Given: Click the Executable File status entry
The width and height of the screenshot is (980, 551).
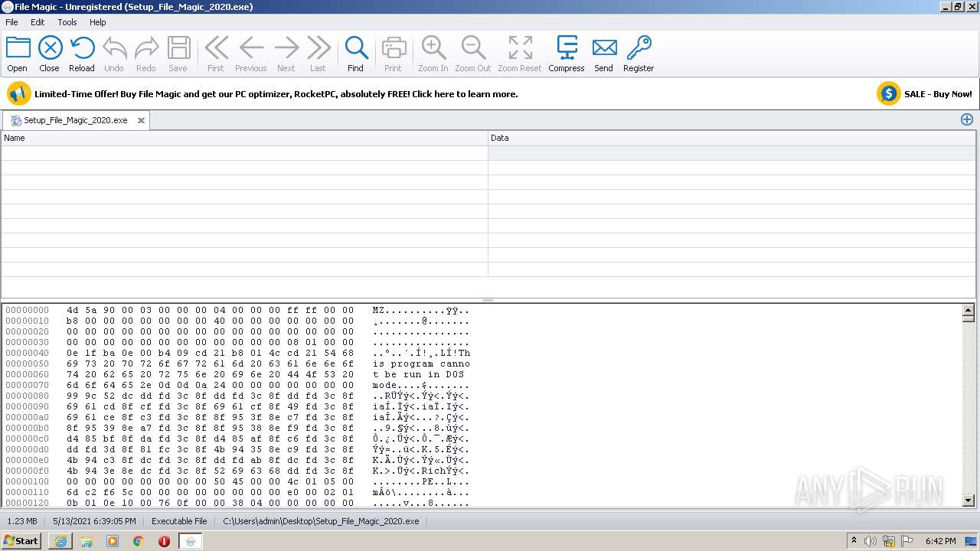Looking at the screenshot, I should 179,521.
